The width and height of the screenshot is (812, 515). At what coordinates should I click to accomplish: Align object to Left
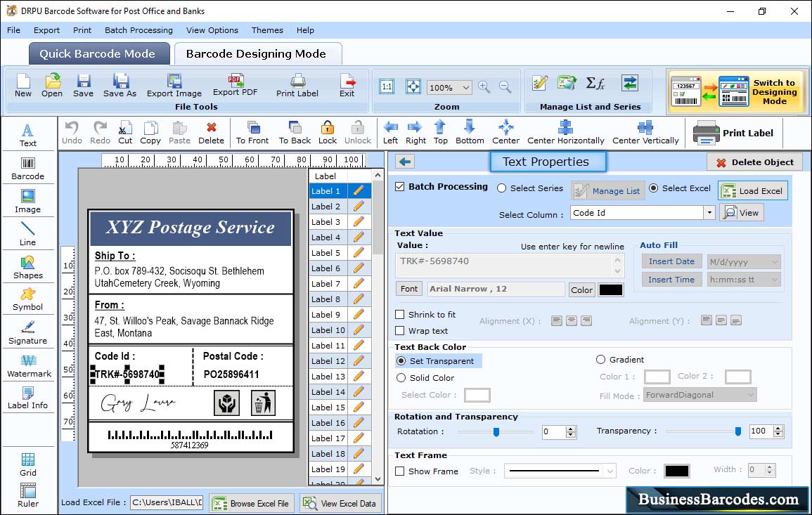click(390, 133)
